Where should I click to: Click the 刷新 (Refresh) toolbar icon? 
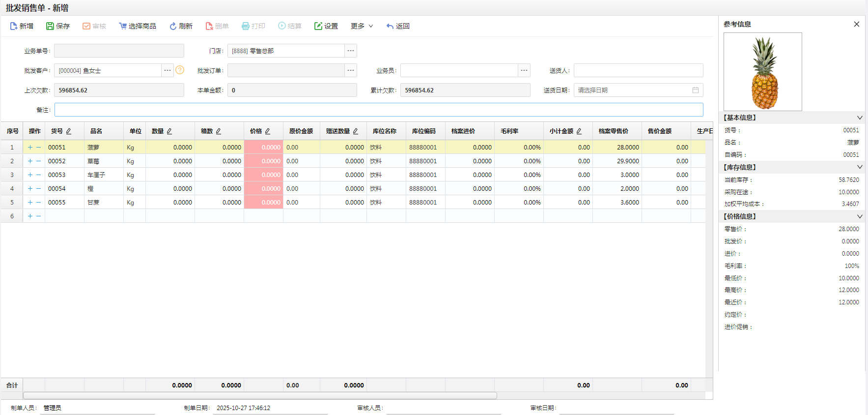[x=173, y=26]
